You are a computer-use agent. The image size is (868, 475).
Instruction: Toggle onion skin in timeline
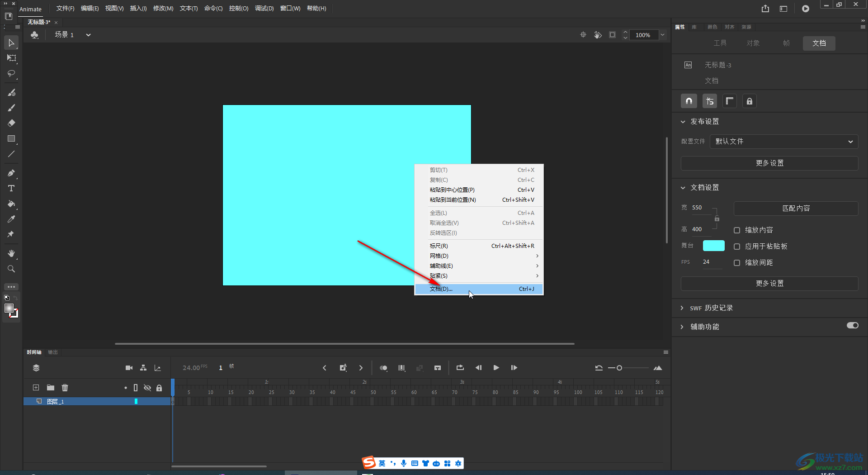[x=383, y=368]
